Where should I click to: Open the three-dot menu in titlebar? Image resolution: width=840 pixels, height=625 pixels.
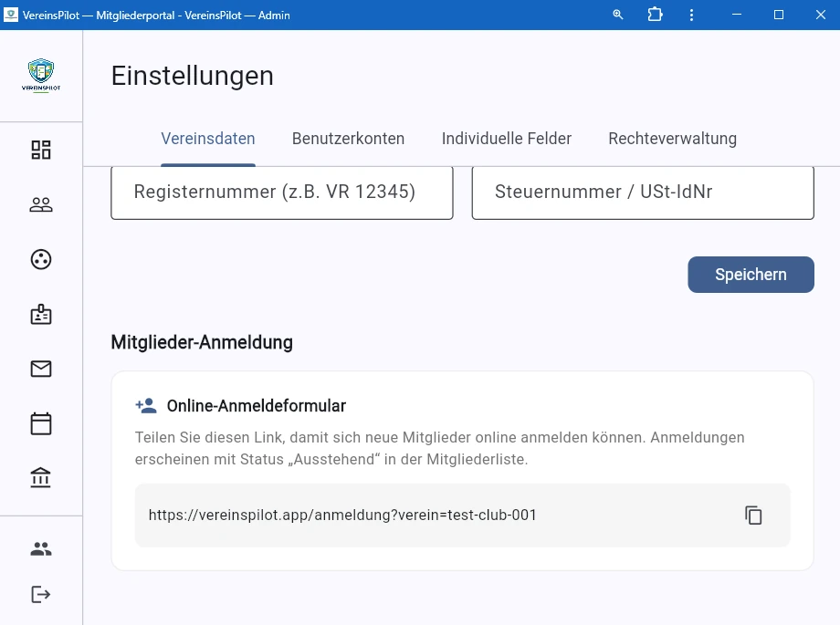click(x=691, y=15)
